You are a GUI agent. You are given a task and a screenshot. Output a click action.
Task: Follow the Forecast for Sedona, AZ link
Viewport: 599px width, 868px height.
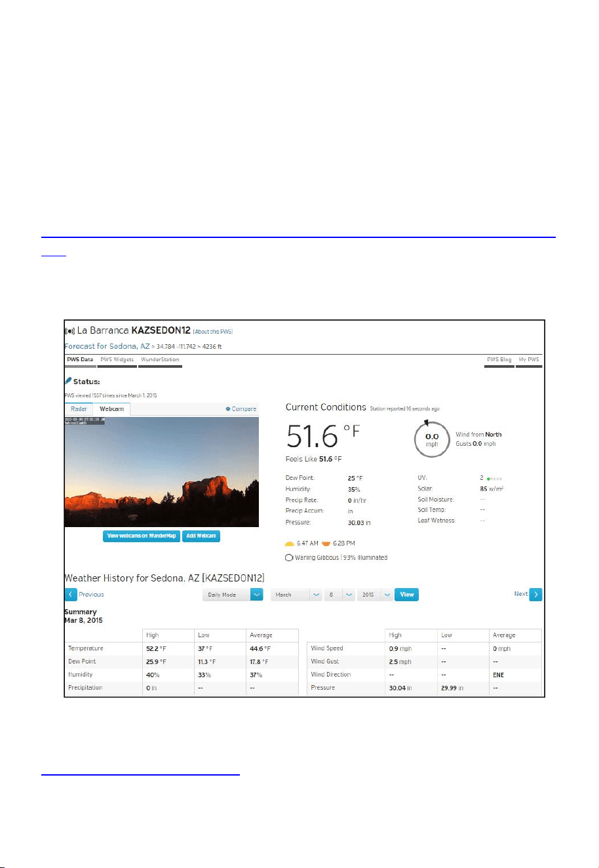pos(107,346)
